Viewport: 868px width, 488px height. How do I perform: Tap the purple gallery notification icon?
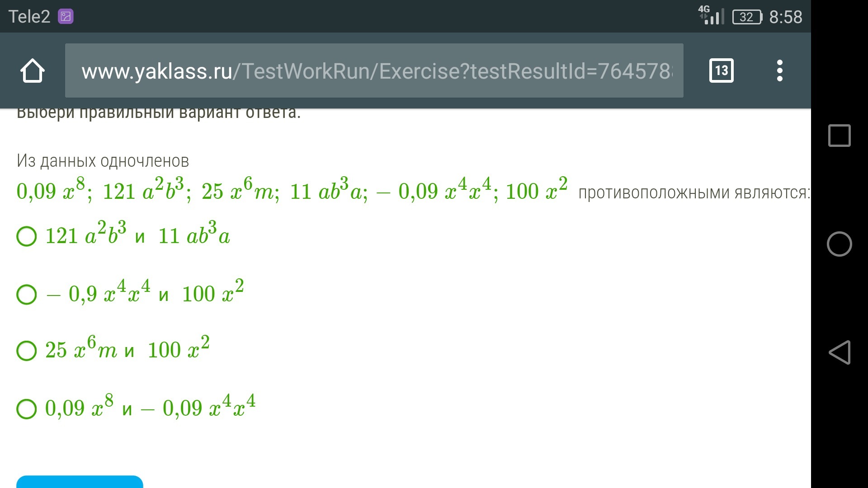click(x=66, y=17)
